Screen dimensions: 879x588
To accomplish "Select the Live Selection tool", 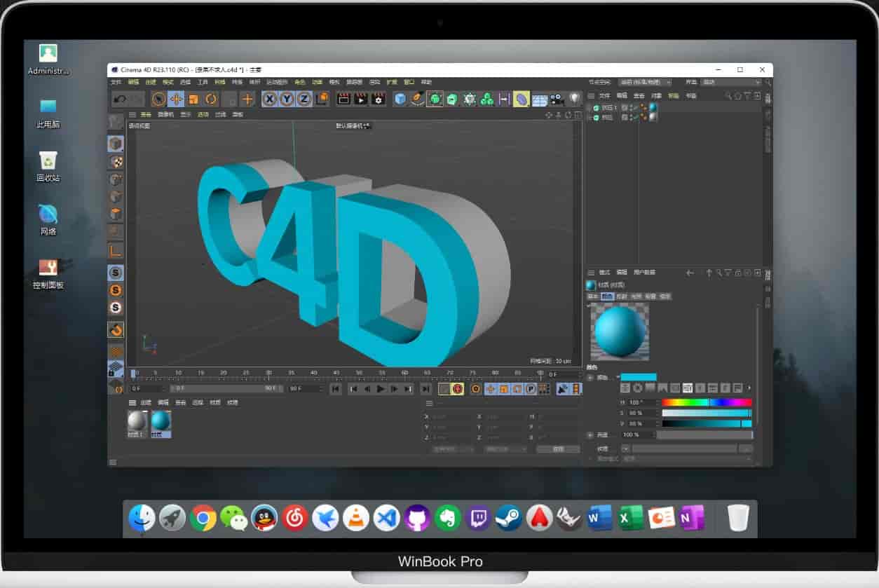I will [x=159, y=99].
